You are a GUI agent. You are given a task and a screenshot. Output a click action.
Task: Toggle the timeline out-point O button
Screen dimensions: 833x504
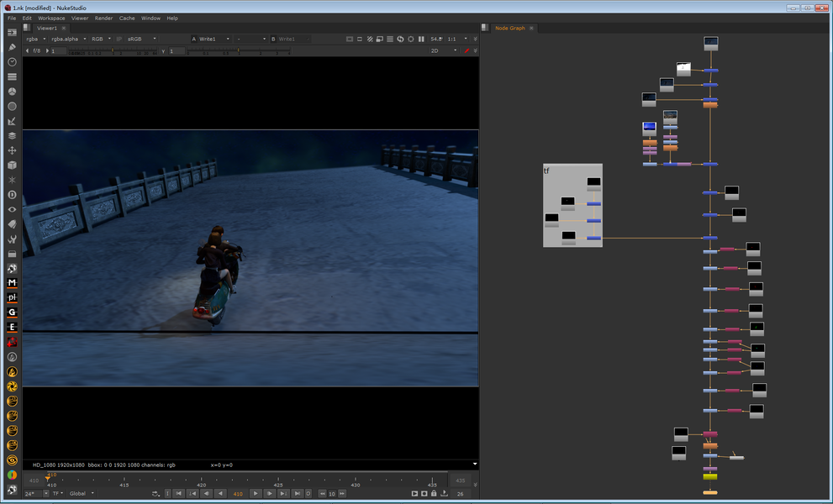click(308, 493)
